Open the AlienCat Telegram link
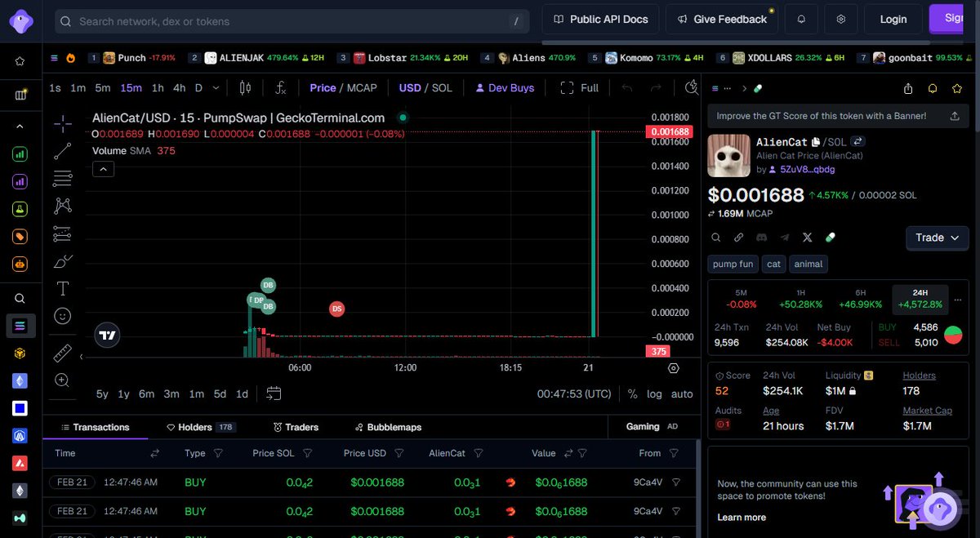The width and height of the screenshot is (980, 538). (x=785, y=238)
